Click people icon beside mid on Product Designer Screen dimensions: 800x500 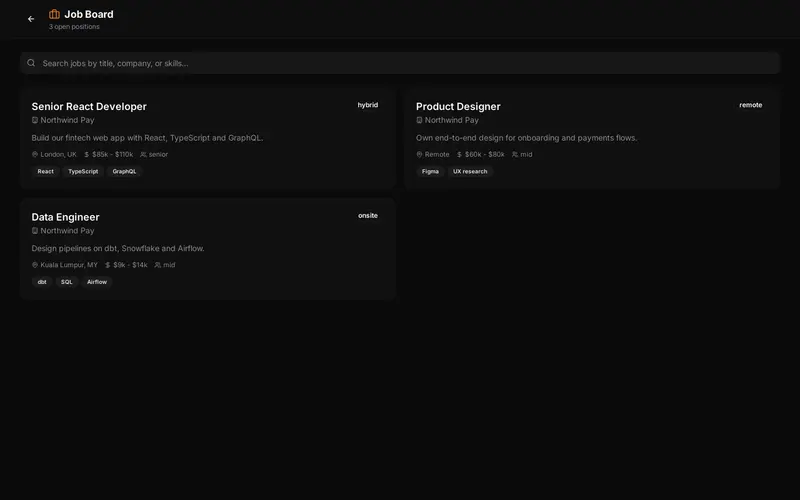click(x=515, y=155)
